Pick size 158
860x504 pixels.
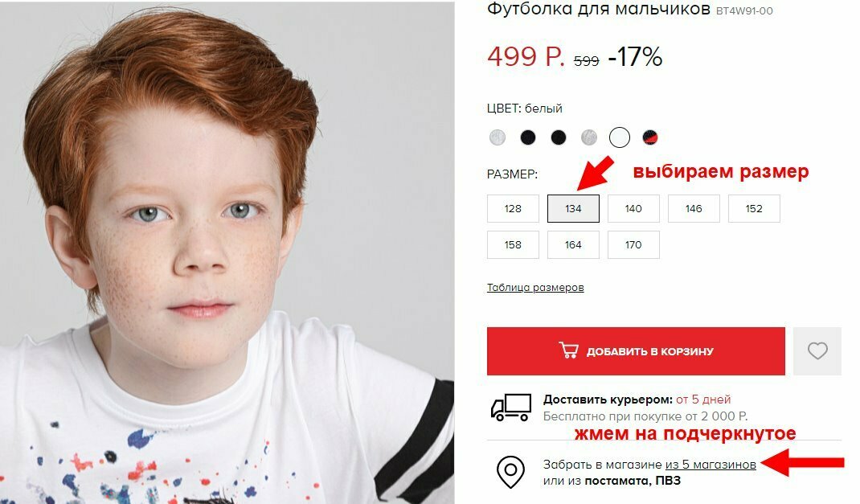513,244
